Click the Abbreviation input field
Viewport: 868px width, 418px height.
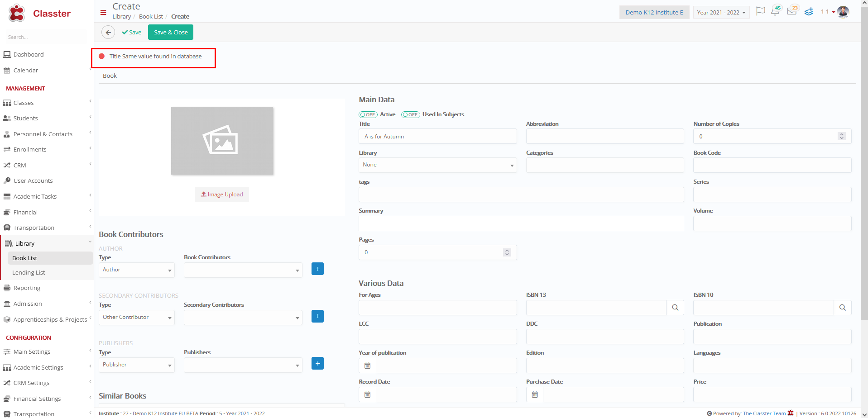[x=605, y=136]
